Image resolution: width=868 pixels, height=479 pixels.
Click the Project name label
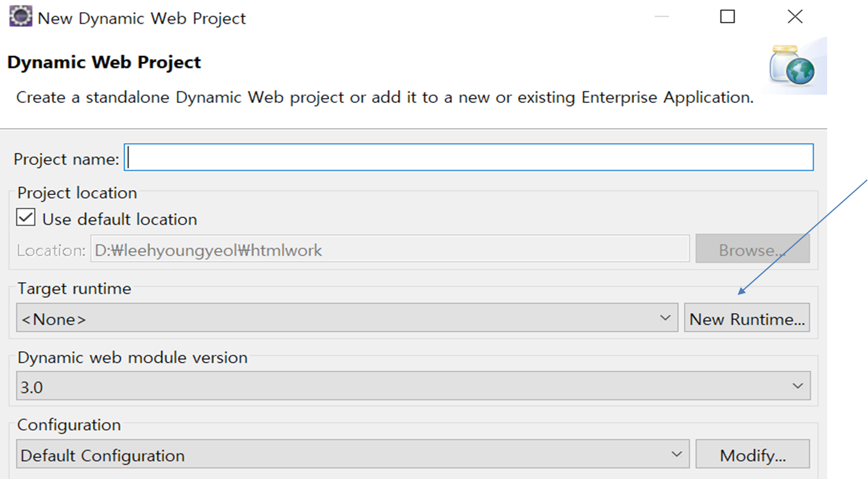[66, 159]
